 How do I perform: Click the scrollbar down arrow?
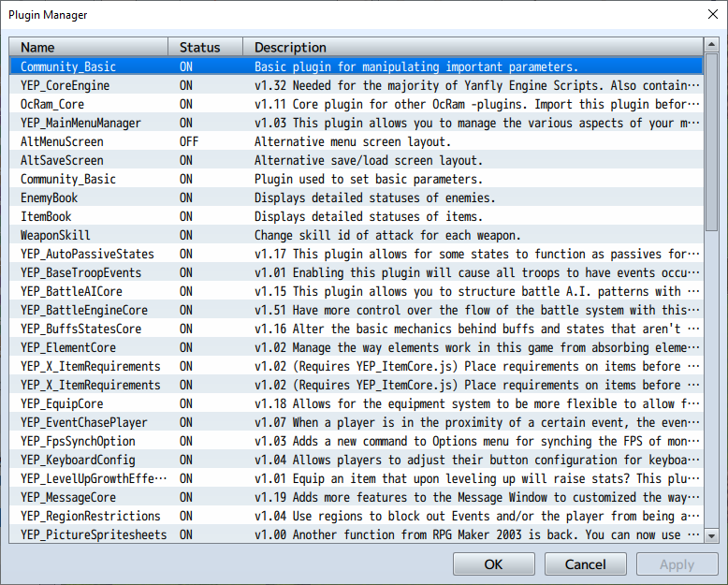(x=711, y=536)
